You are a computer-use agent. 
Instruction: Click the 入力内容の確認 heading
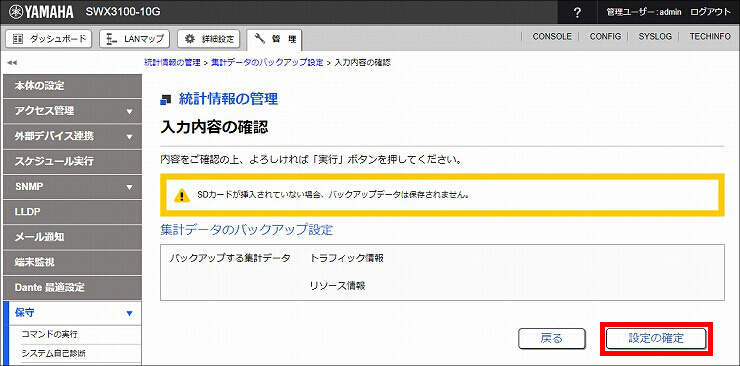click(215, 127)
